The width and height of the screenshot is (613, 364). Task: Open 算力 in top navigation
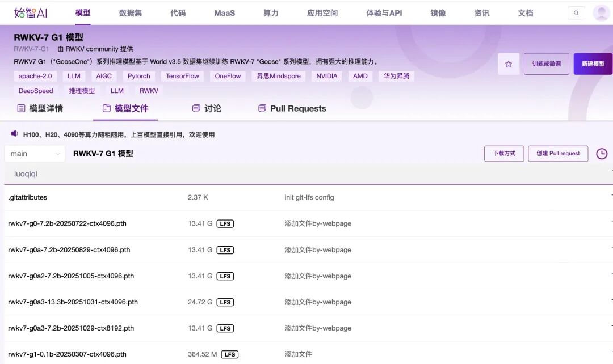click(271, 13)
